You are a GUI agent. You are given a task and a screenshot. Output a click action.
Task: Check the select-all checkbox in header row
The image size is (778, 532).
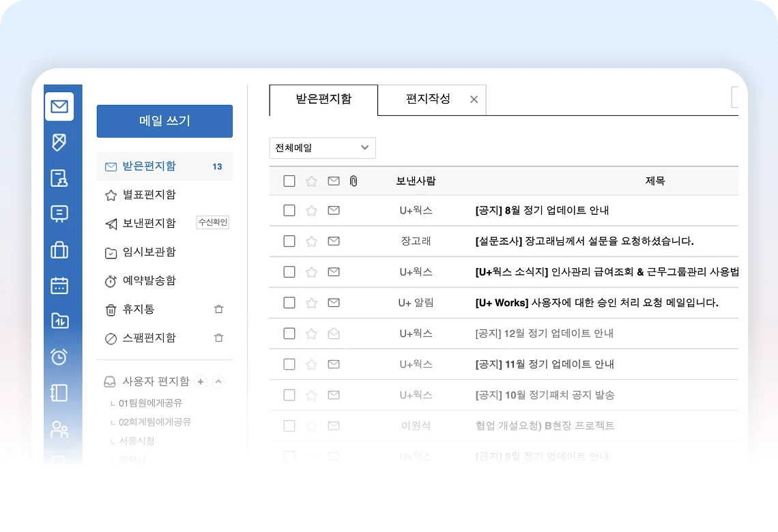coord(289,181)
